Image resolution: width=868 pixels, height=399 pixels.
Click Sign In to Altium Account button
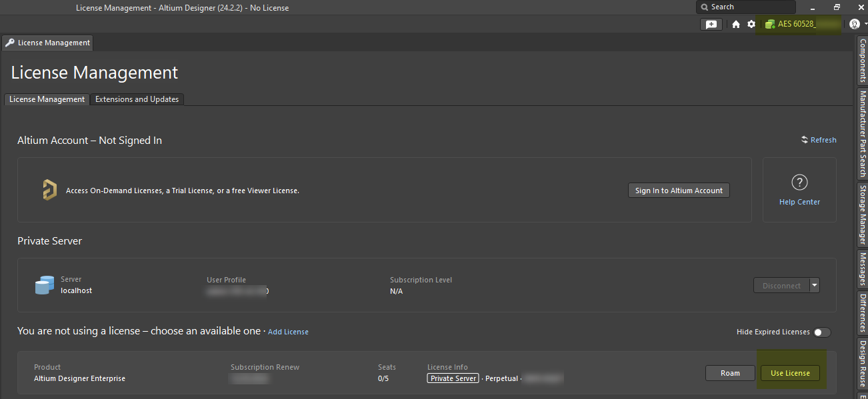pyautogui.click(x=679, y=191)
